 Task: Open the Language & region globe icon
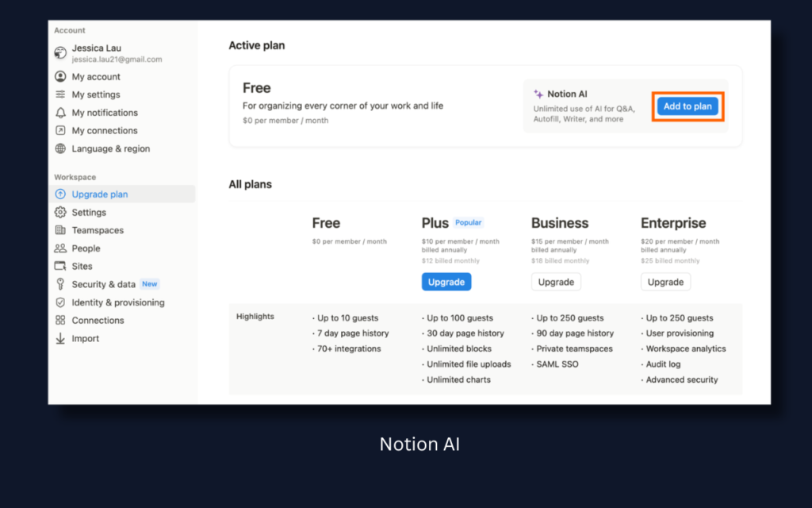(61, 148)
